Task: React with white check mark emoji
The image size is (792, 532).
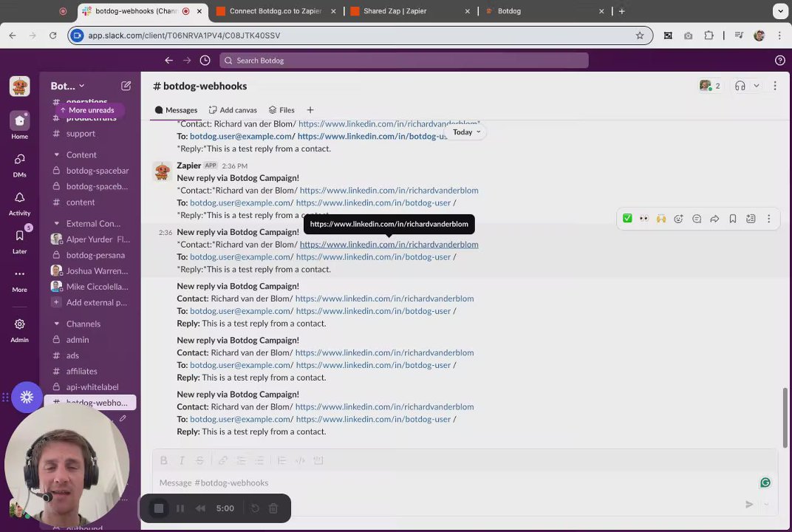Action: tap(627, 218)
